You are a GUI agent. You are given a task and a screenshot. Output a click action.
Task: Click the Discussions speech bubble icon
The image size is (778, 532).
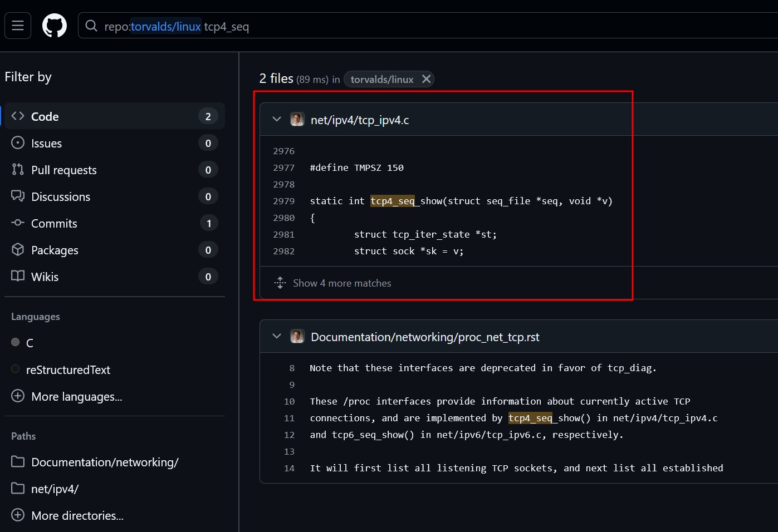tap(18, 196)
